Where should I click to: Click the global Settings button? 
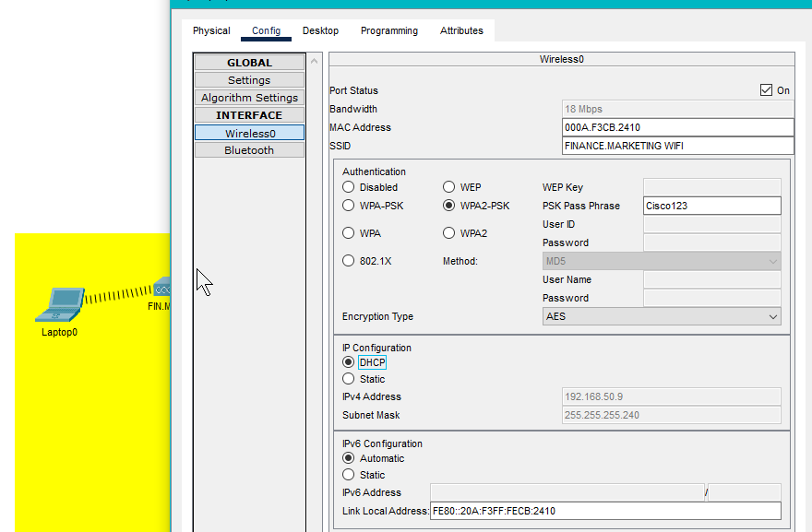(x=249, y=80)
